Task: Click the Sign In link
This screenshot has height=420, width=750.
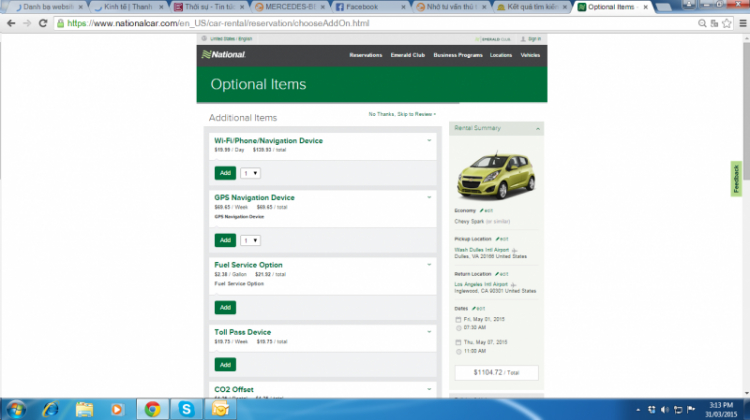Action: coord(534,39)
